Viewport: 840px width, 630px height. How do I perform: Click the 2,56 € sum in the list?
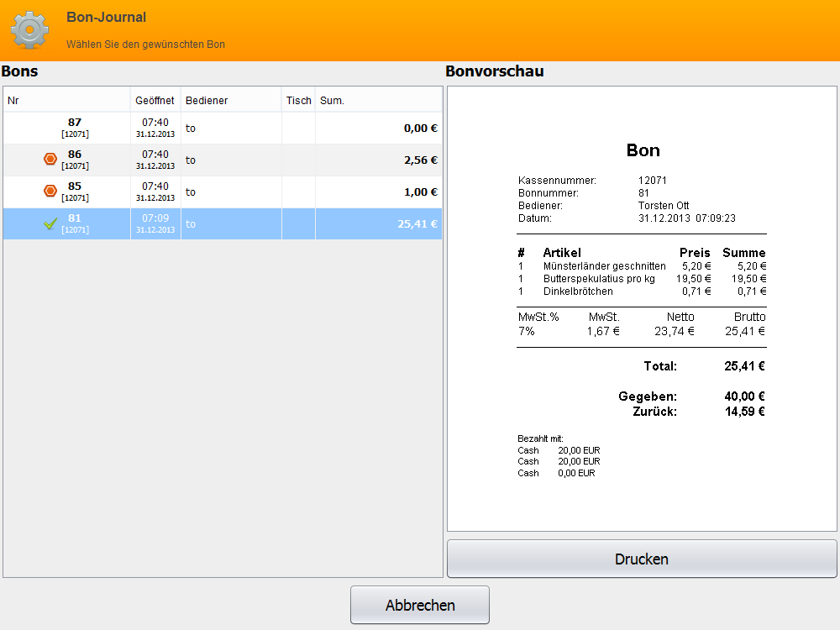coord(421,160)
